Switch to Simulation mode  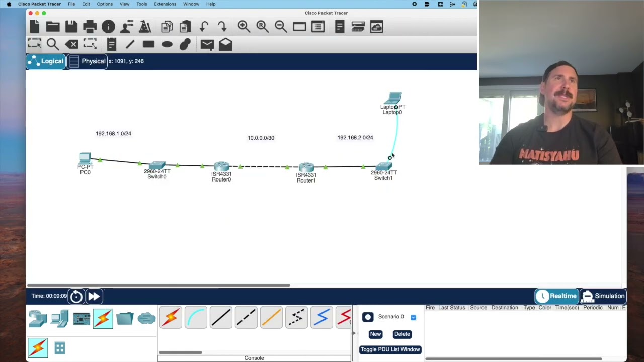pyautogui.click(x=603, y=296)
